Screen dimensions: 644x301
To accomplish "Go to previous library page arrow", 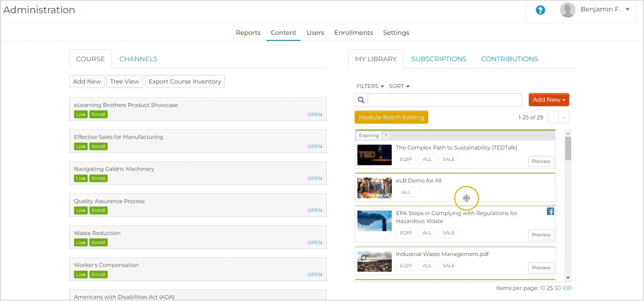I will pos(553,117).
